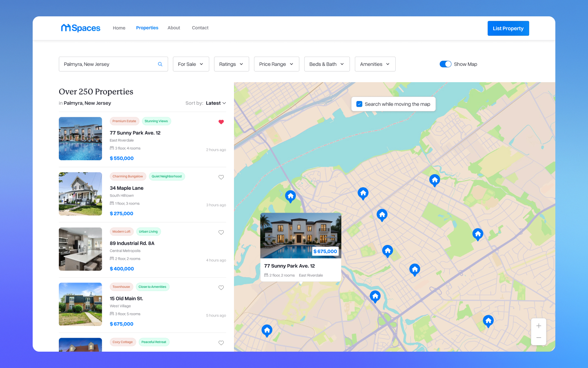Favorite the Cozy Cottage listing heart

pos(221,343)
